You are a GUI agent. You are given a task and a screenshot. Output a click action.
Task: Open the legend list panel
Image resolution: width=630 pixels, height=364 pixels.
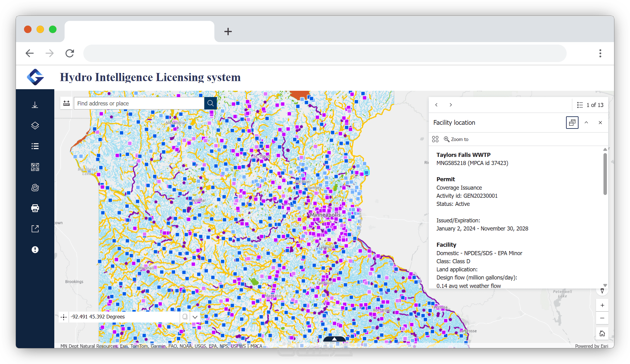(35, 146)
